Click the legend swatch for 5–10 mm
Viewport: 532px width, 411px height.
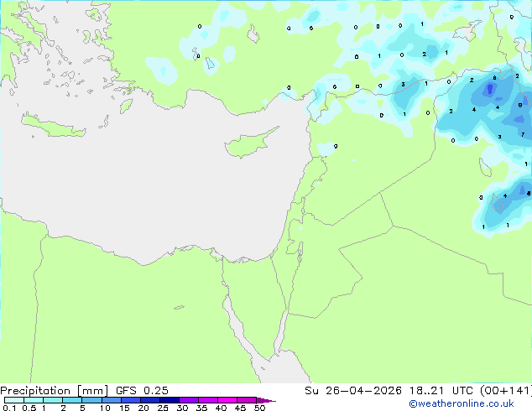91,400
